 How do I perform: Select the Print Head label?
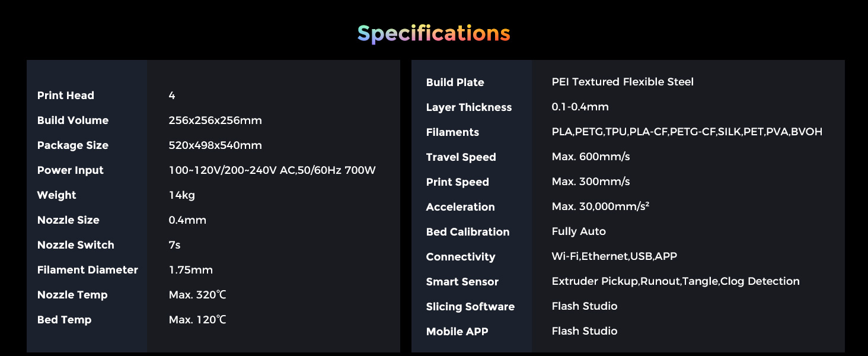coord(66,96)
